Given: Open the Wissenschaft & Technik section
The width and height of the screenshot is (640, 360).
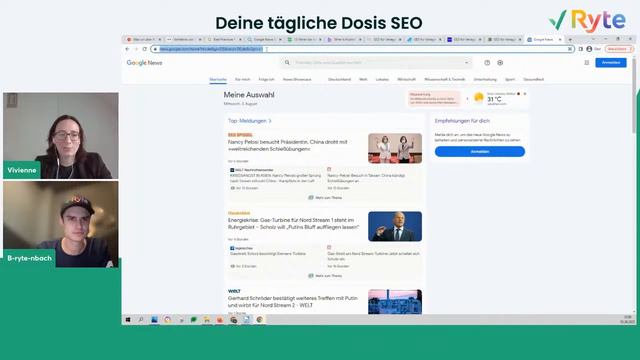Looking at the screenshot, I should point(444,80).
